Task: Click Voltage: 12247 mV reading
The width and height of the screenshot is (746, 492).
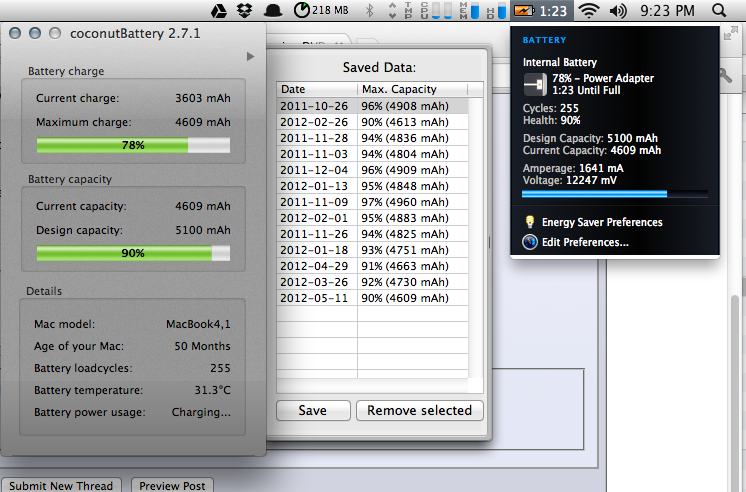Action: [569, 180]
